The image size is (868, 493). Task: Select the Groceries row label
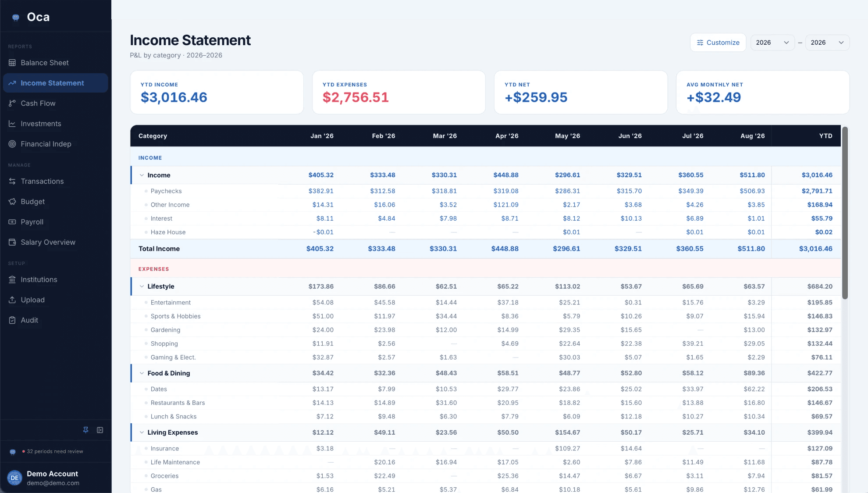pyautogui.click(x=164, y=476)
